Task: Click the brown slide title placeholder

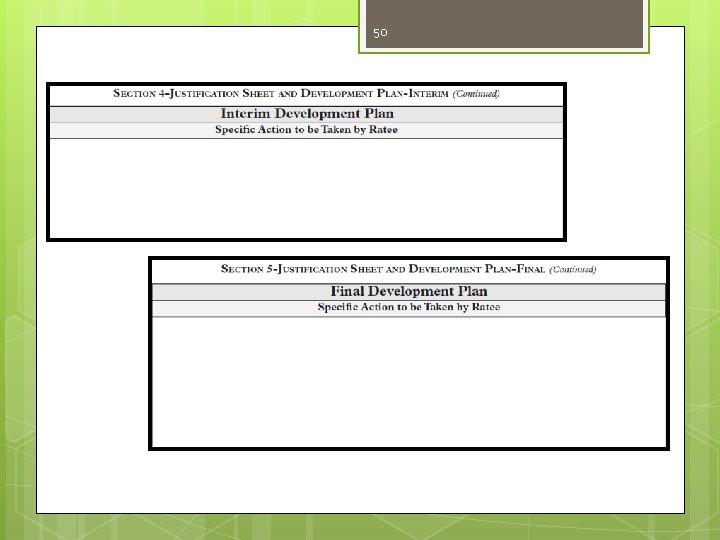Action: coord(504,23)
